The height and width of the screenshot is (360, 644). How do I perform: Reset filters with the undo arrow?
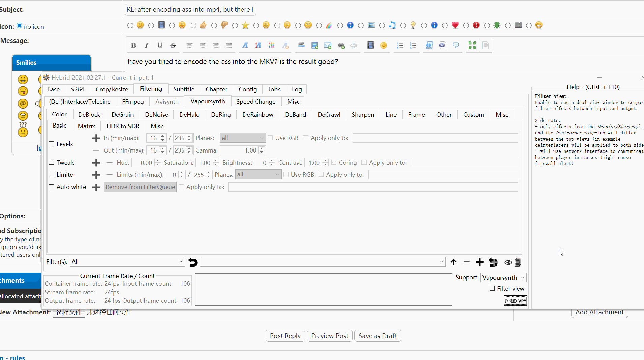(x=193, y=262)
